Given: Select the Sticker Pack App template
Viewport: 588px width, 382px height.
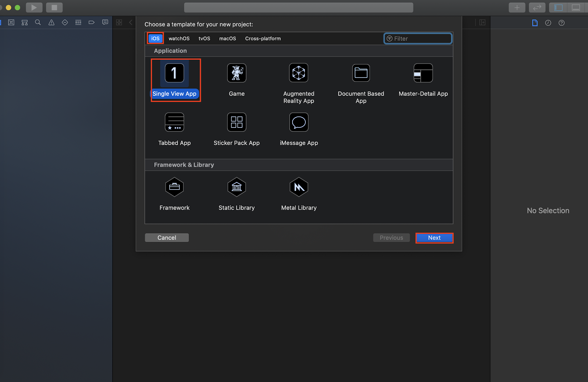Looking at the screenshot, I should tap(237, 129).
